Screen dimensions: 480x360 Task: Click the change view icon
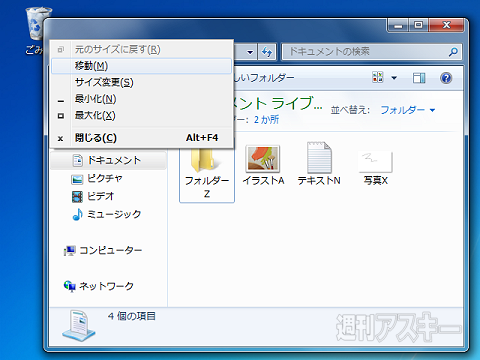(x=378, y=77)
